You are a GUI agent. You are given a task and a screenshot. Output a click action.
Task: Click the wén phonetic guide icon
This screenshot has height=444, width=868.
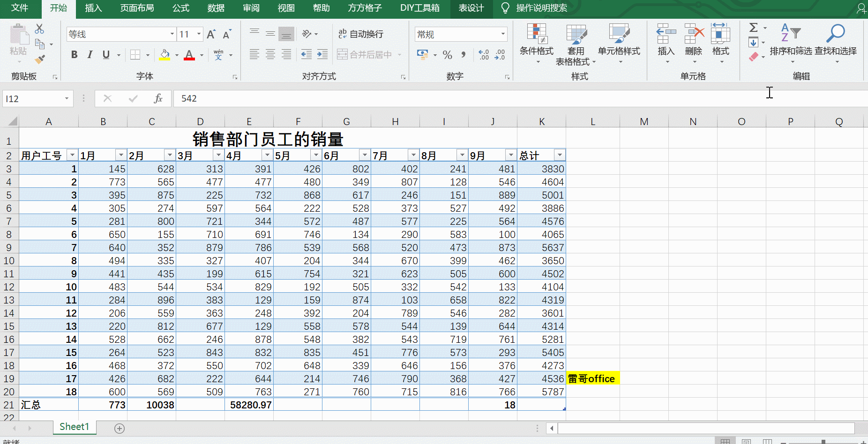tap(218, 55)
